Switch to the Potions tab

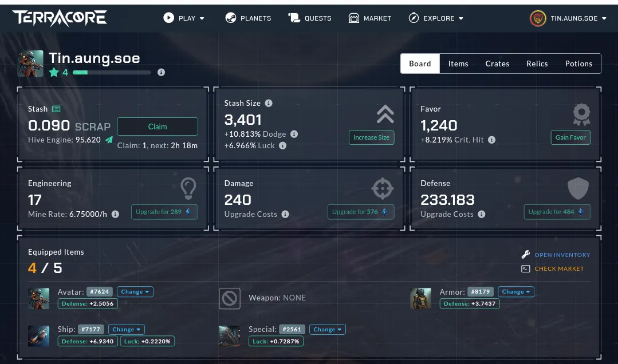pyautogui.click(x=578, y=64)
